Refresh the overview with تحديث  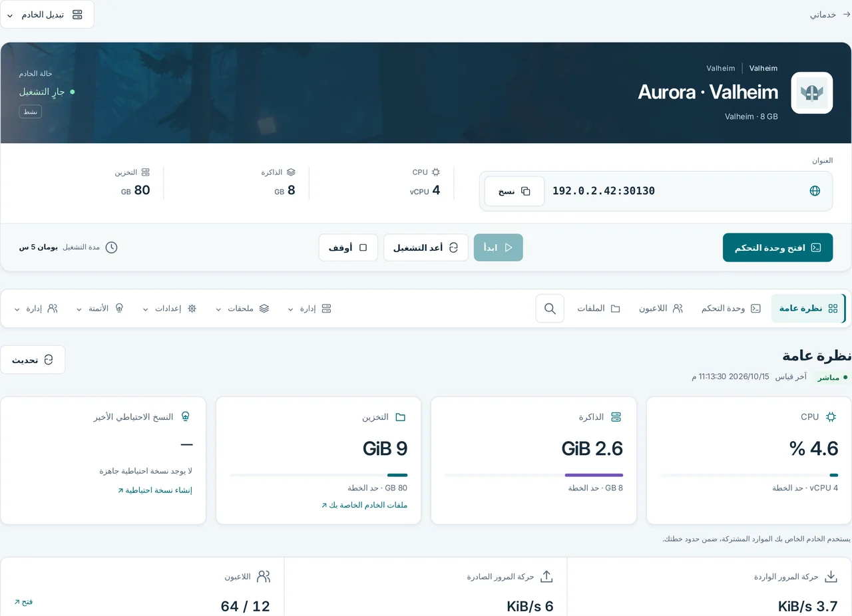click(x=33, y=360)
